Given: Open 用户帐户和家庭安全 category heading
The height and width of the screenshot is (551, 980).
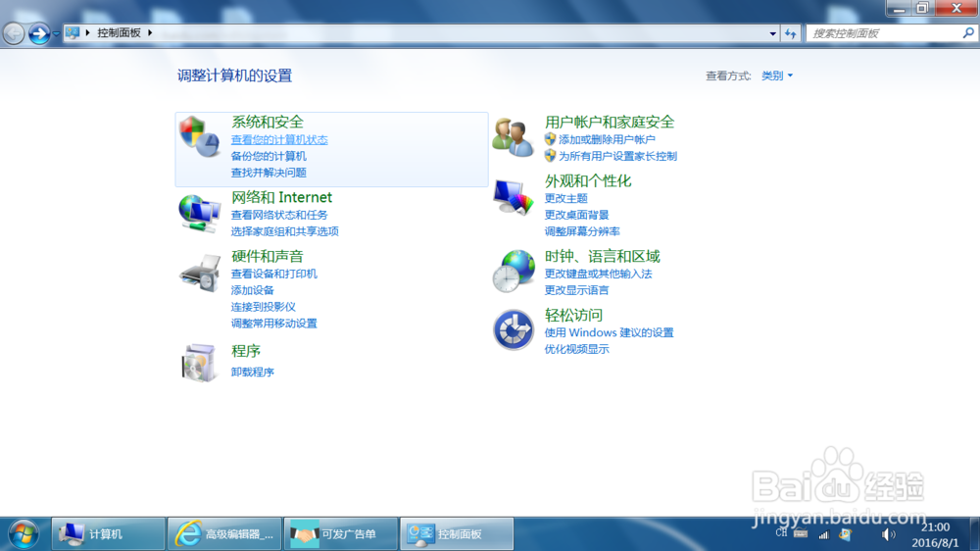Looking at the screenshot, I should click(610, 122).
